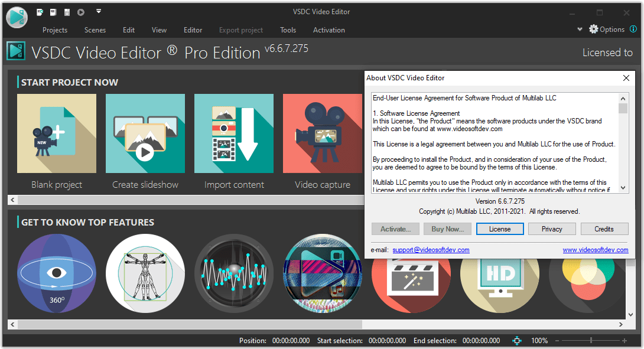Click the Position timecode value
Viewport: 644px width, 349px height.
pos(291,340)
